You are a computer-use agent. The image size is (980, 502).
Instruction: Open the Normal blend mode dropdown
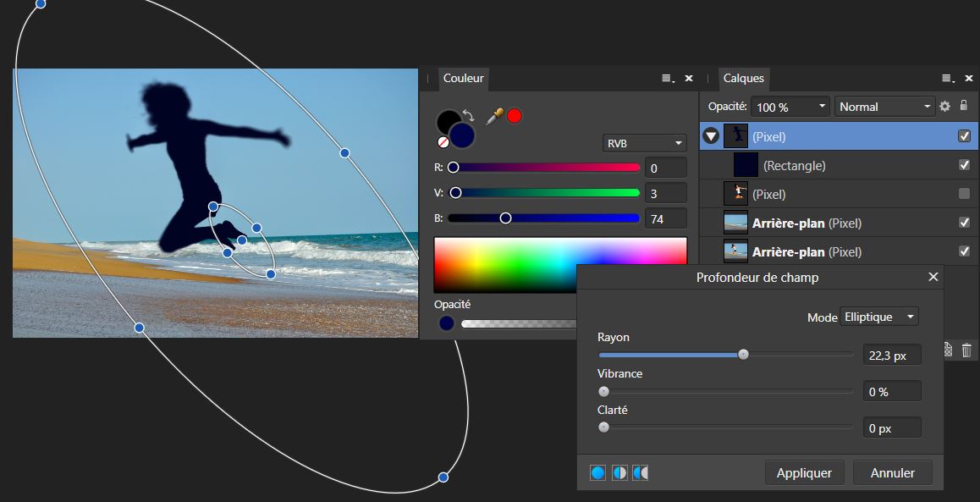click(x=884, y=107)
